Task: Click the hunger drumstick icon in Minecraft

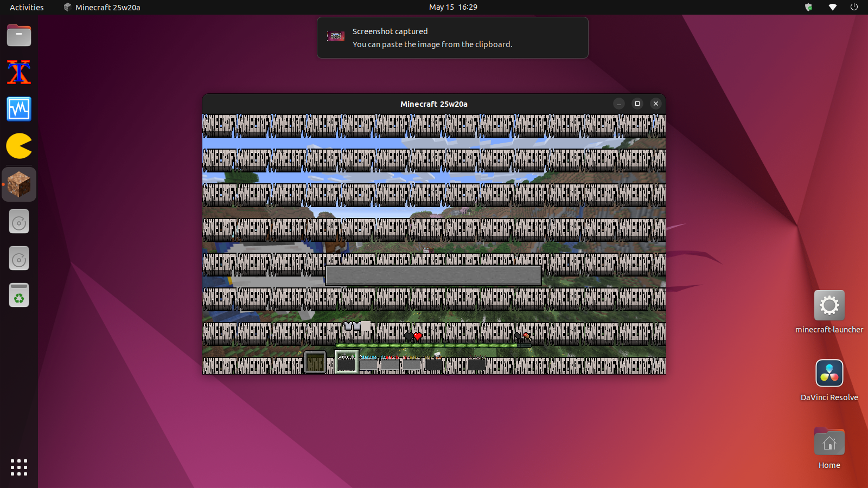Action: [x=526, y=336]
